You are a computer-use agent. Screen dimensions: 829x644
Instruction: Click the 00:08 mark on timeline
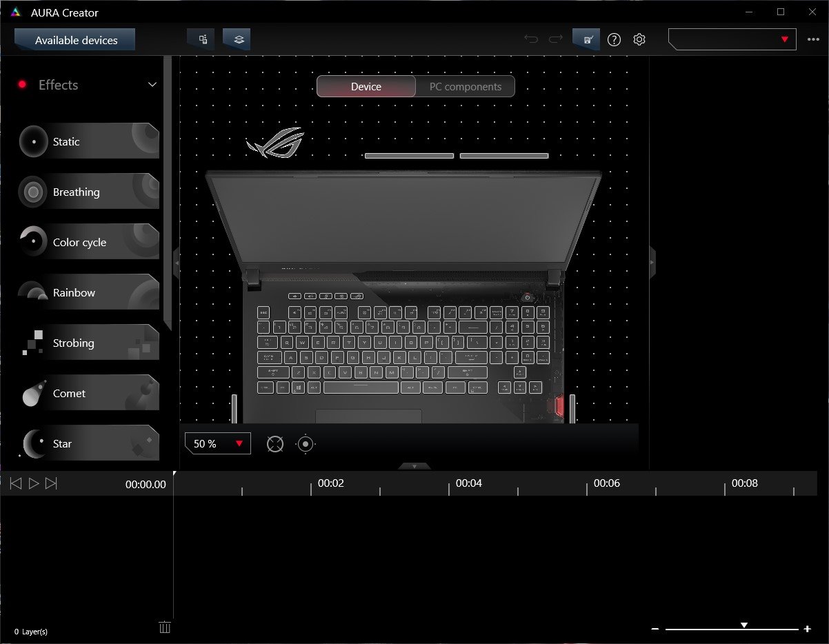coord(745,483)
